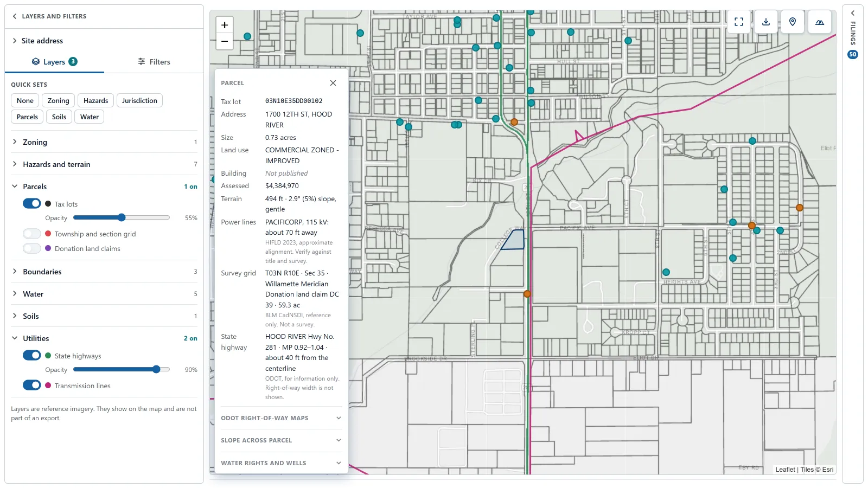
Task: Expand Site address section
Action: point(104,41)
